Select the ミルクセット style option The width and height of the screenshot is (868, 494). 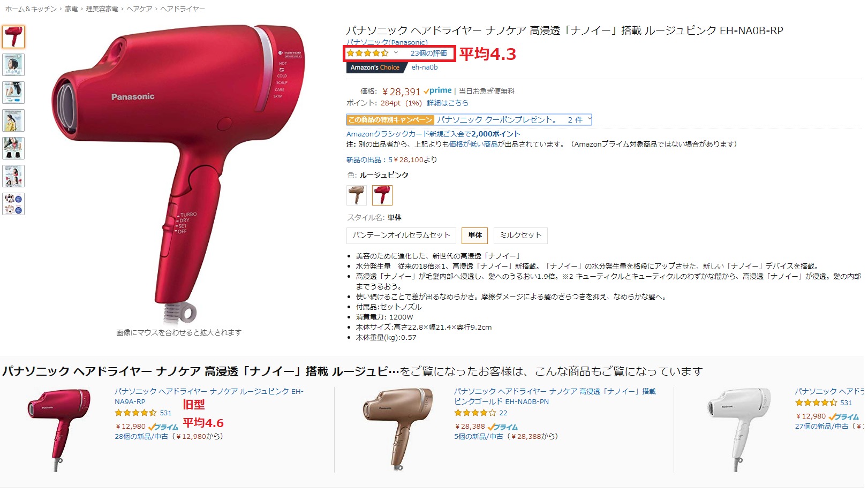(520, 235)
